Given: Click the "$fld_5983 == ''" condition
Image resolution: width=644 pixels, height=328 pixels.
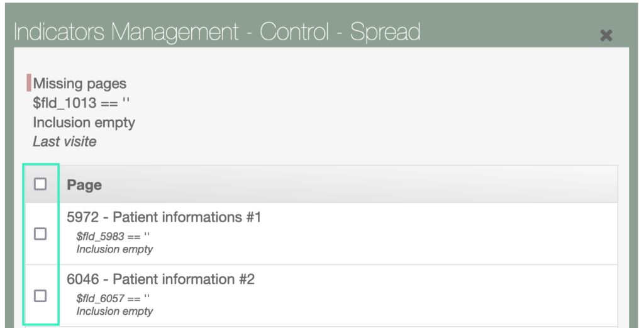Looking at the screenshot, I should 113,237.
